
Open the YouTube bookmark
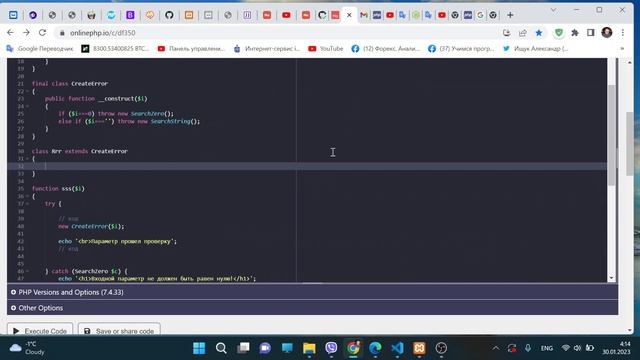tap(326, 49)
